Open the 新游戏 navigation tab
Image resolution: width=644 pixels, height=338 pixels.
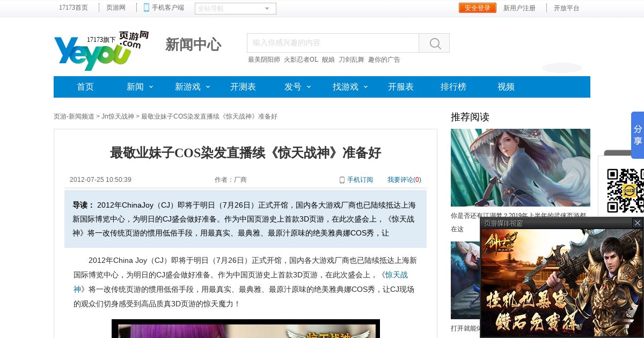[x=188, y=87]
